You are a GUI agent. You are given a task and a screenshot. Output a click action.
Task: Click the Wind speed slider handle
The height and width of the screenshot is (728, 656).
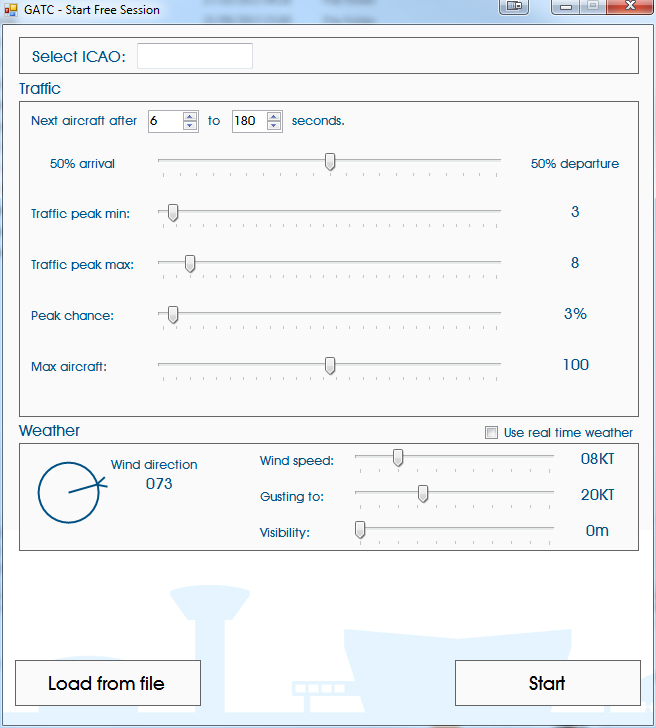coord(398,458)
